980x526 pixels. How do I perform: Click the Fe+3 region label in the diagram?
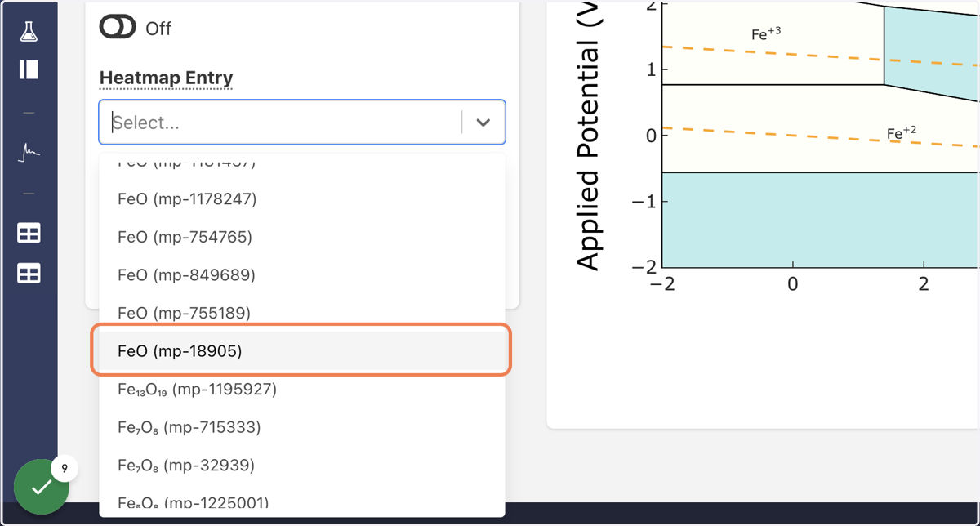[766, 34]
